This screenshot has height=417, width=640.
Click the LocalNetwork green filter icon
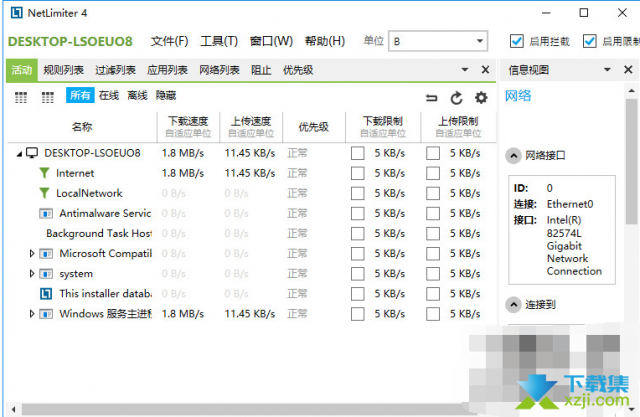pos(43,193)
